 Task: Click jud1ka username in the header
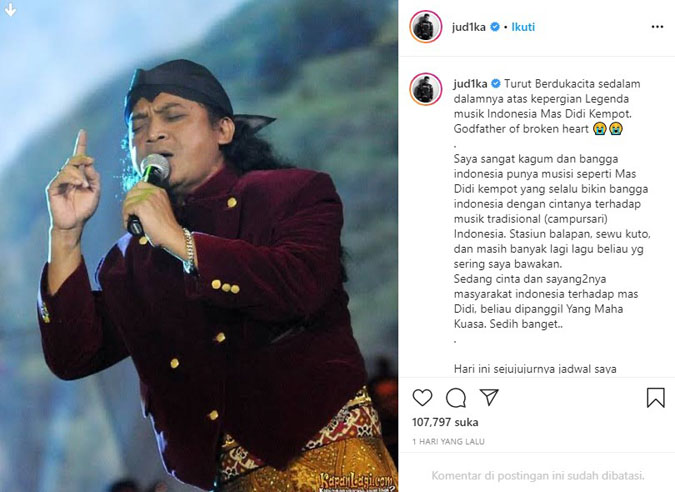pos(469,27)
